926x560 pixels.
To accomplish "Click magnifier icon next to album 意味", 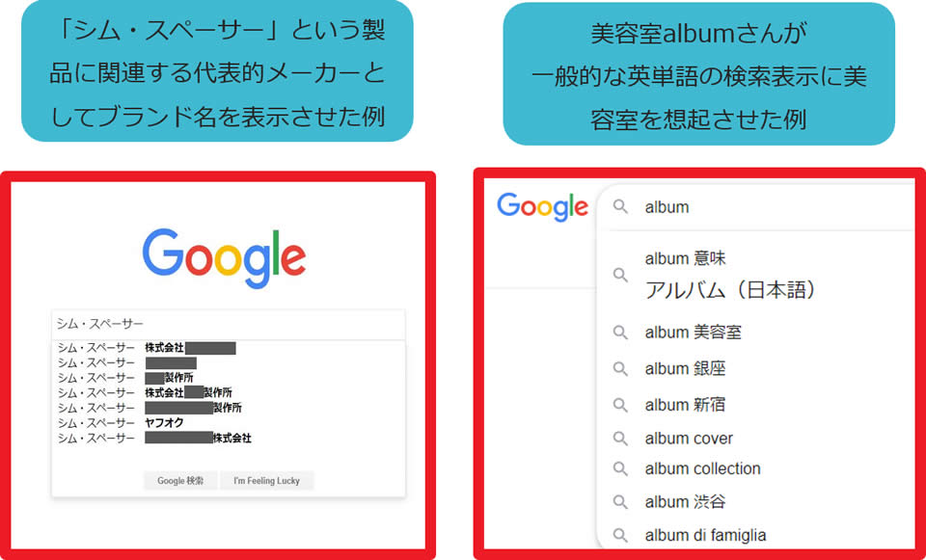I will 620,275.
